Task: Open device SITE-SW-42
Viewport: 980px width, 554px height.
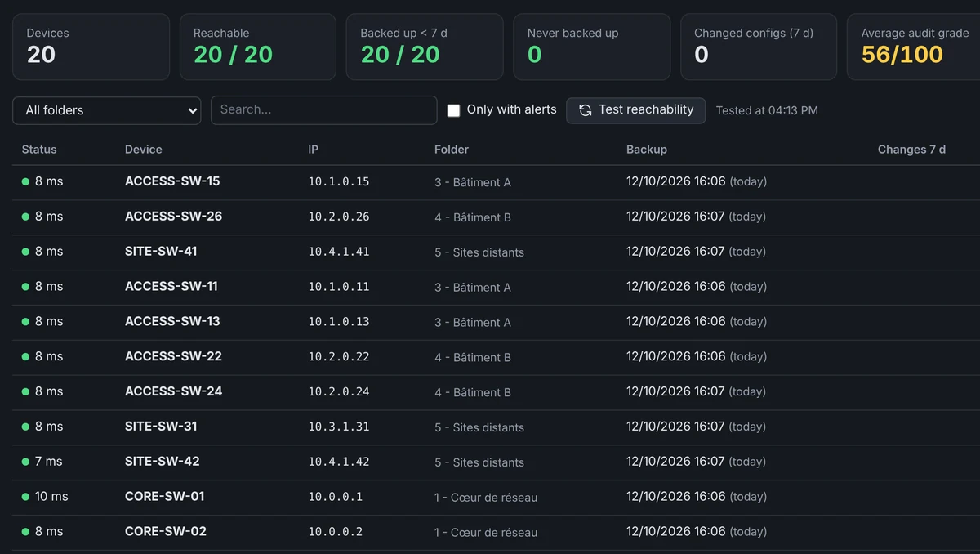Action: pos(163,462)
